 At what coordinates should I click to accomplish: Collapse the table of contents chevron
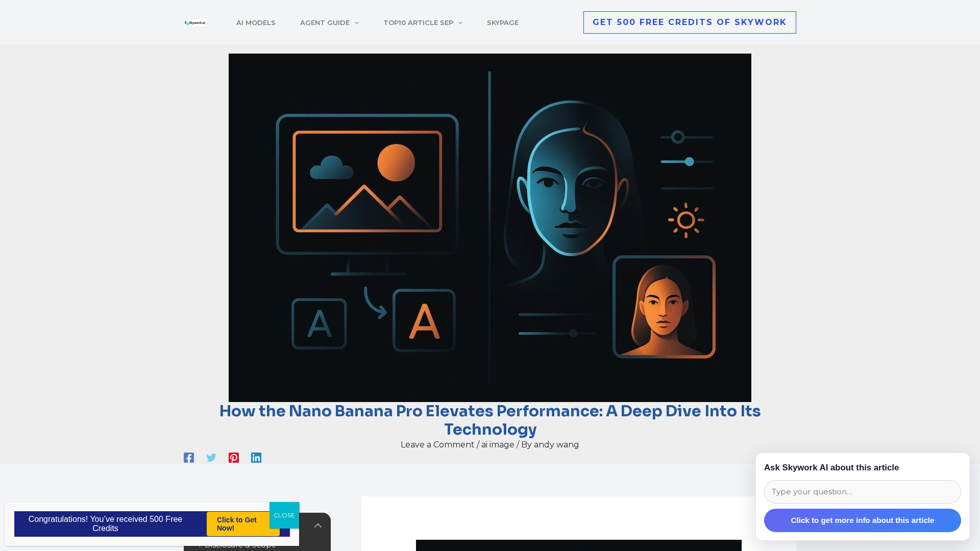pos(318,525)
